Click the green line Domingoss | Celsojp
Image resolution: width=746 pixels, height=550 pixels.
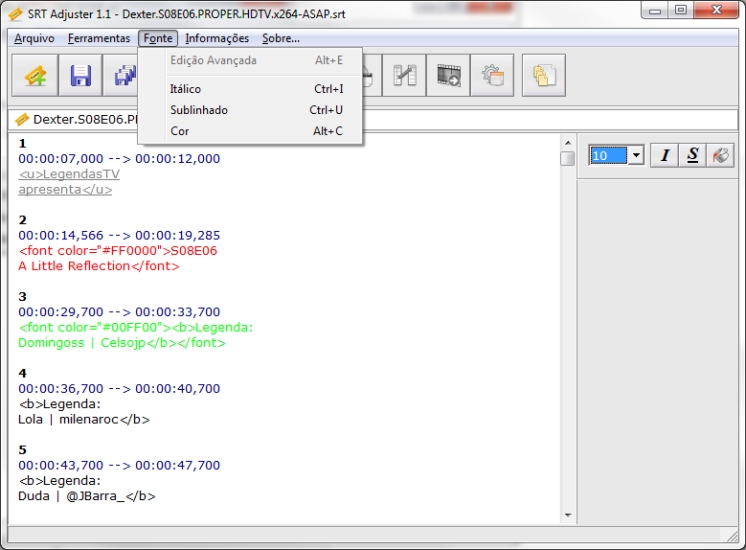pos(122,343)
